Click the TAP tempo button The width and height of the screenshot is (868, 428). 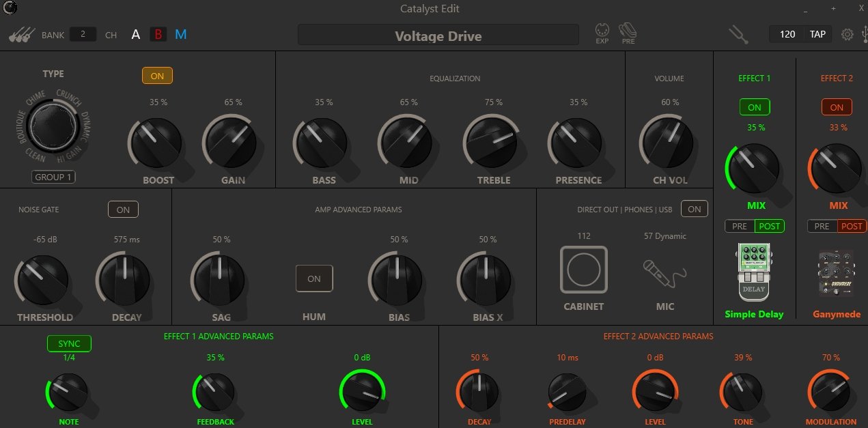pyautogui.click(x=817, y=34)
